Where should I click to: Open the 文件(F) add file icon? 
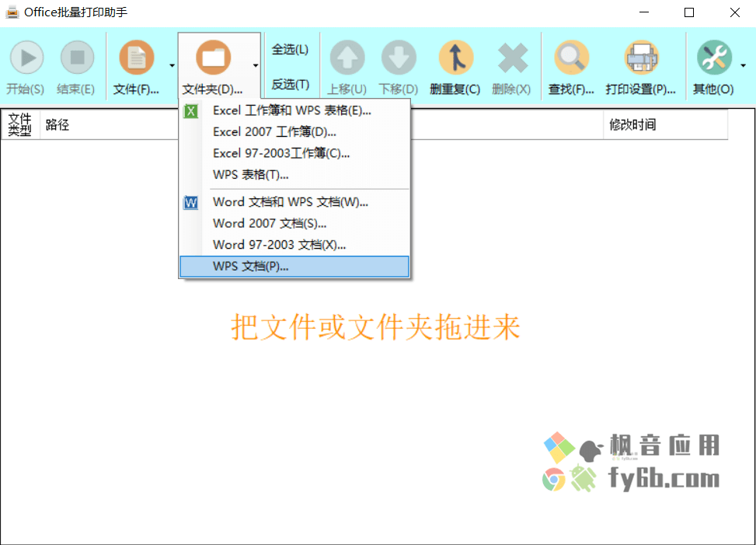tap(137, 58)
